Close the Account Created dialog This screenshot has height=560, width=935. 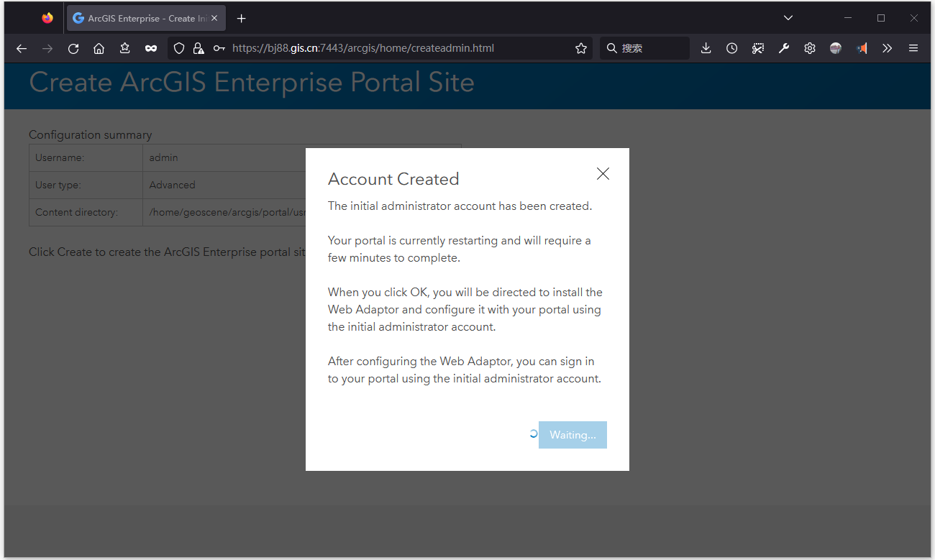(x=603, y=173)
